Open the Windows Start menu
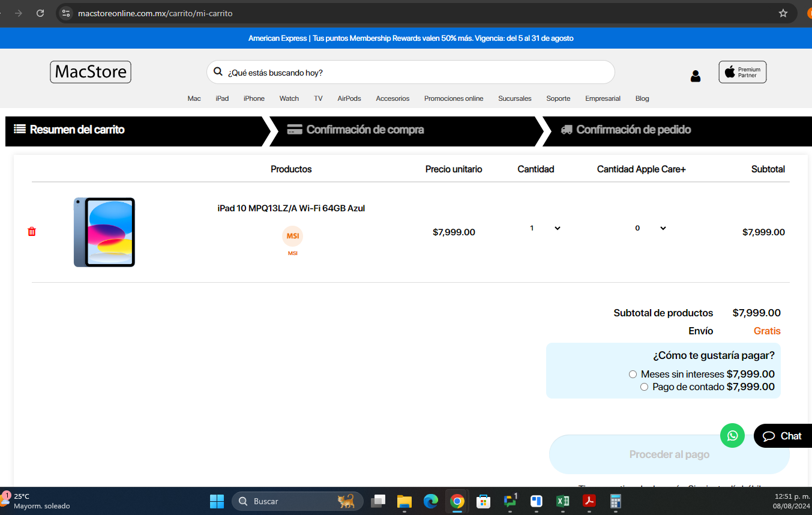Viewport: 812px width, 515px height. click(x=217, y=501)
